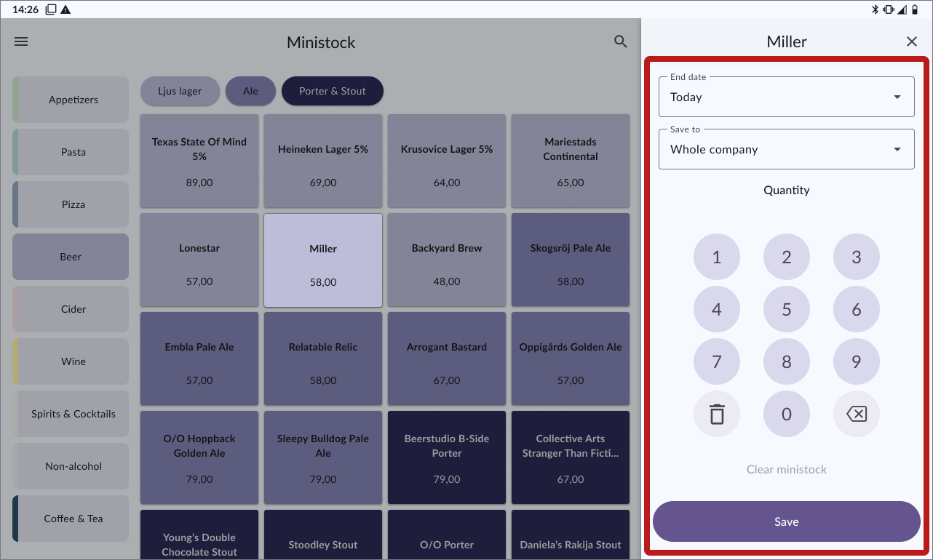The image size is (933, 560).
Task: Tap number 2 on the keypad
Action: 787,257
